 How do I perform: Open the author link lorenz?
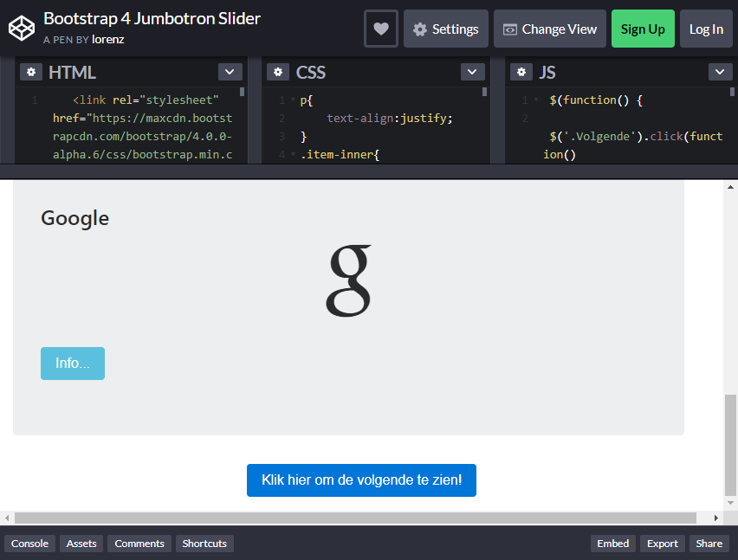(107, 40)
